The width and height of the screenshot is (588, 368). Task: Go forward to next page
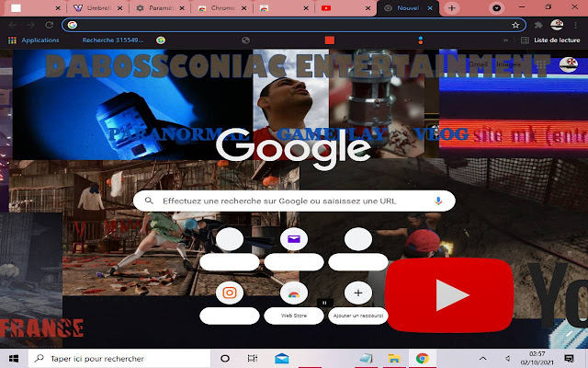click(x=30, y=25)
